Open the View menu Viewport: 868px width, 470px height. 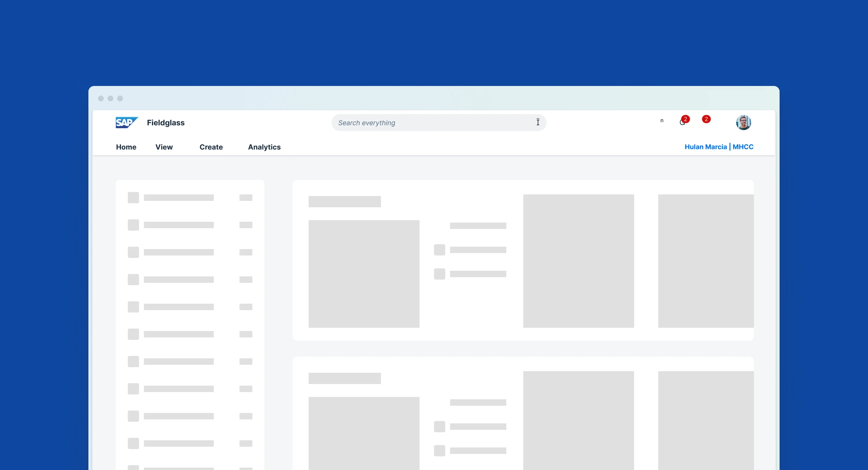(164, 147)
